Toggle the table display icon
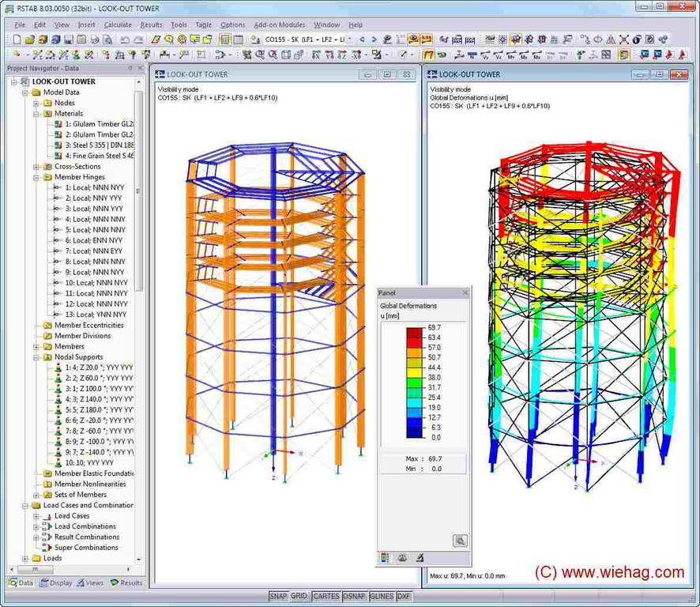Screen dimensions: 700x607 (238, 40)
